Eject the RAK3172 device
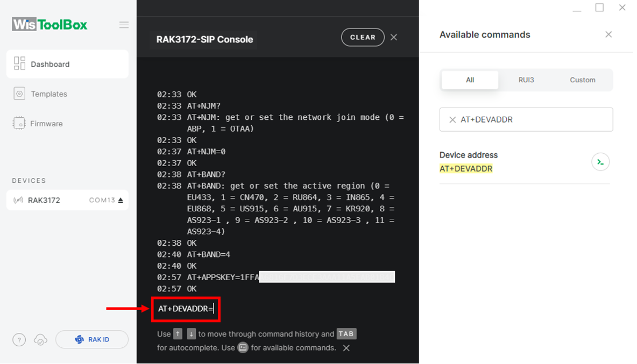The height and width of the screenshot is (364, 637). pos(121,200)
